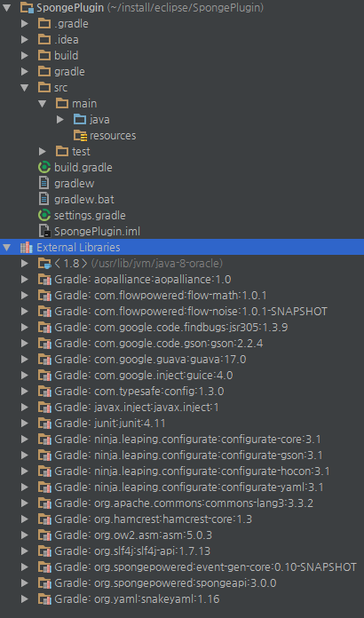This screenshot has width=364, height=618.
Task: Select javax.inject:javax.inject:1 library
Action: pyautogui.click(x=182, y=408)
